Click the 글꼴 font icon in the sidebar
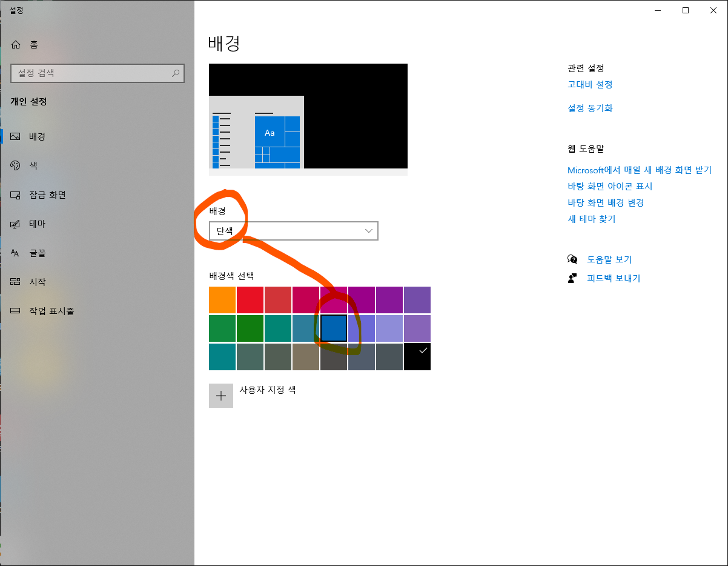 click(x=16, y=253)
